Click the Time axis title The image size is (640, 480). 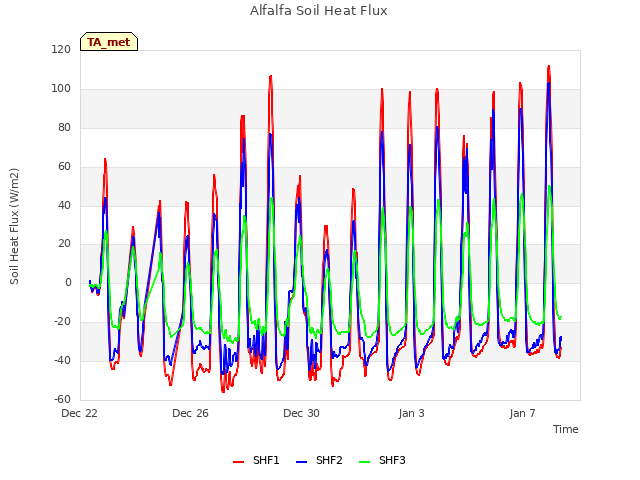pos(565,429)
